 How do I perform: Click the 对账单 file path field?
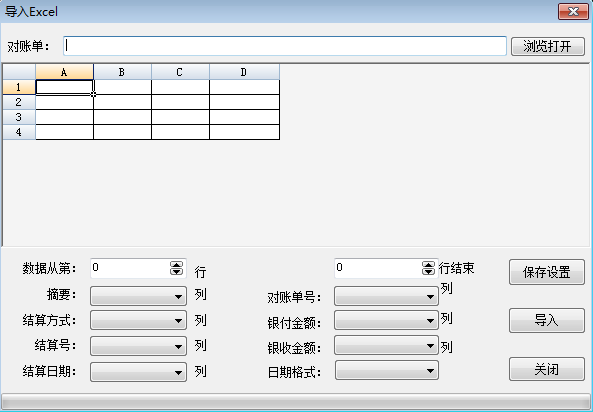[x=285, y=46]
